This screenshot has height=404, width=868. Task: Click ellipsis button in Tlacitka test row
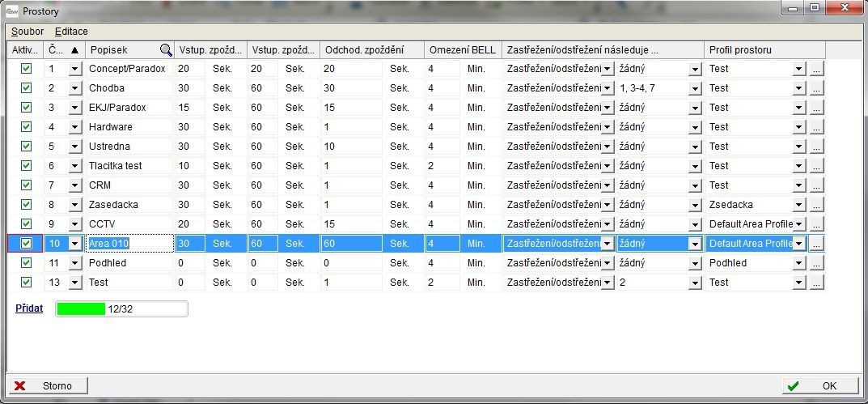coord(816,166)
